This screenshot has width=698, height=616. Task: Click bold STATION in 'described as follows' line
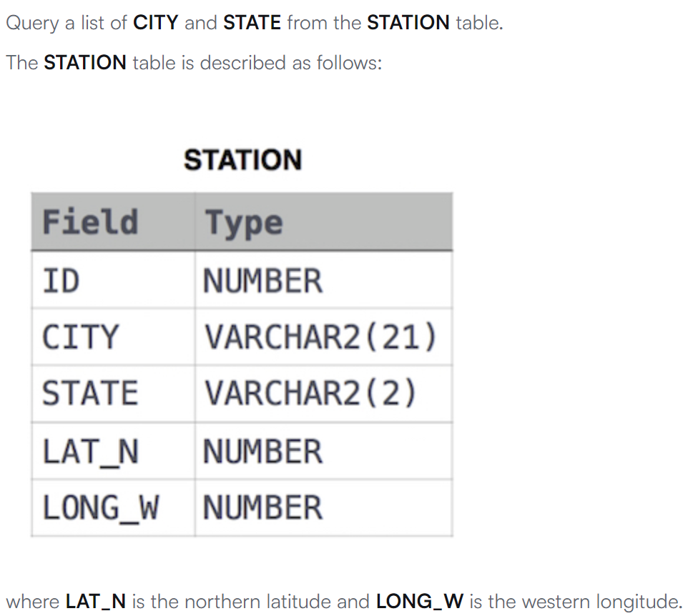click(85, 63)
